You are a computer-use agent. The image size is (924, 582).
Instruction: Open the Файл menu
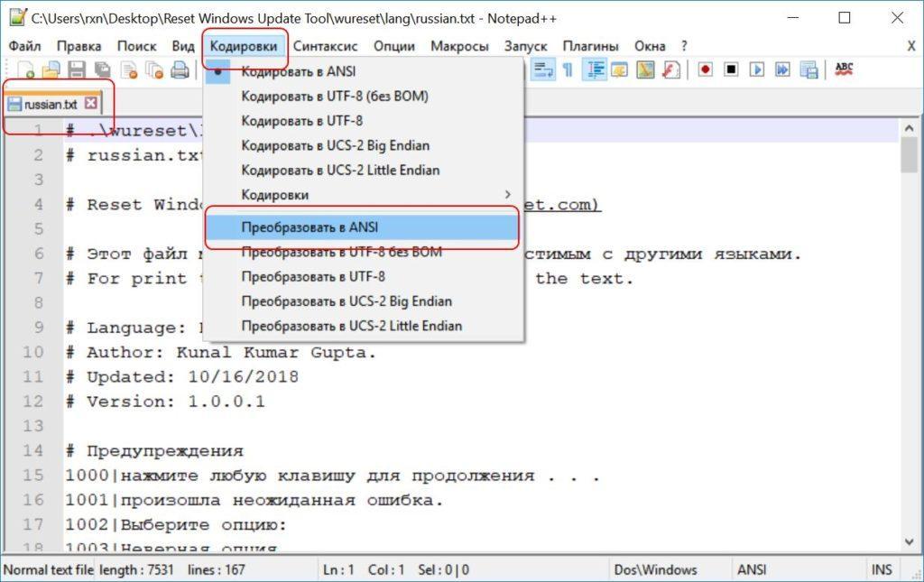tap(24, 46)
